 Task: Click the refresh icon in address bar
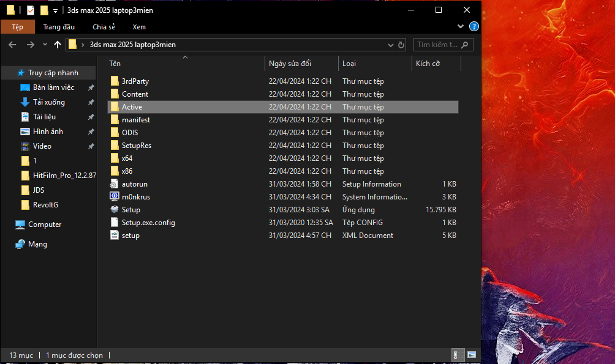point(401,45)
